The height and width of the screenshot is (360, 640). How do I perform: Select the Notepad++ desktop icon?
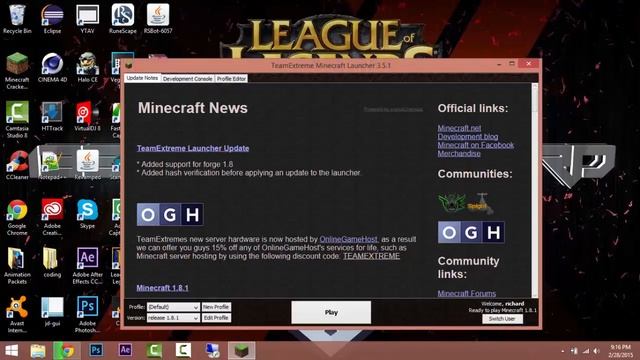pos(52,165)
